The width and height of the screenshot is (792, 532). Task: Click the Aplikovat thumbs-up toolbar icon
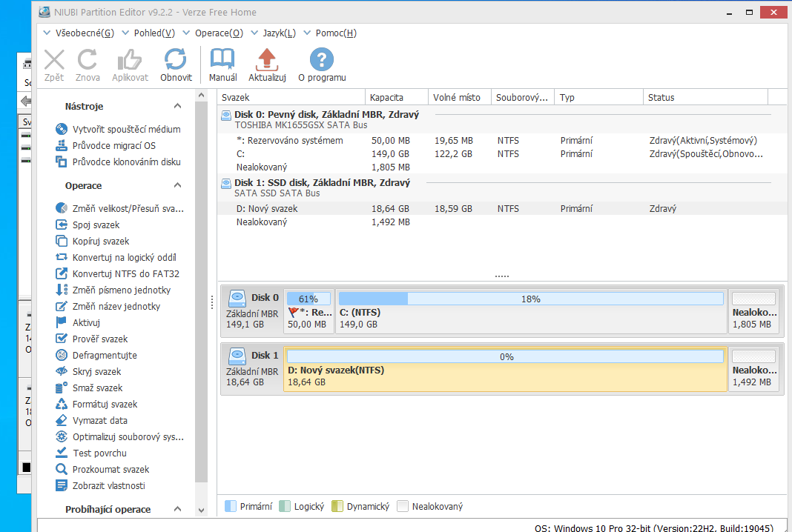pos(130,60)
